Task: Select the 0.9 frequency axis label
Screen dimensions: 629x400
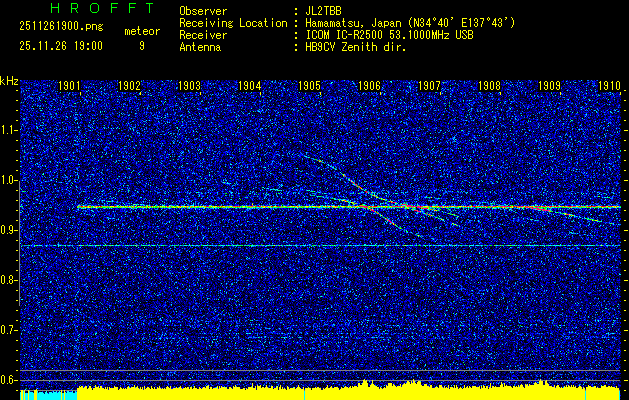Action: point(9,230)
